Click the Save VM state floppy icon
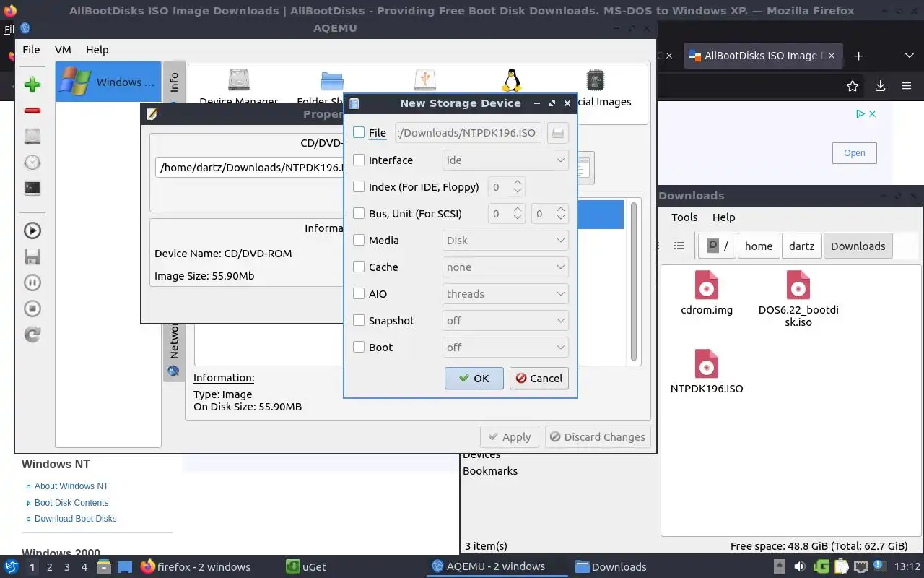 click(32, 256)
